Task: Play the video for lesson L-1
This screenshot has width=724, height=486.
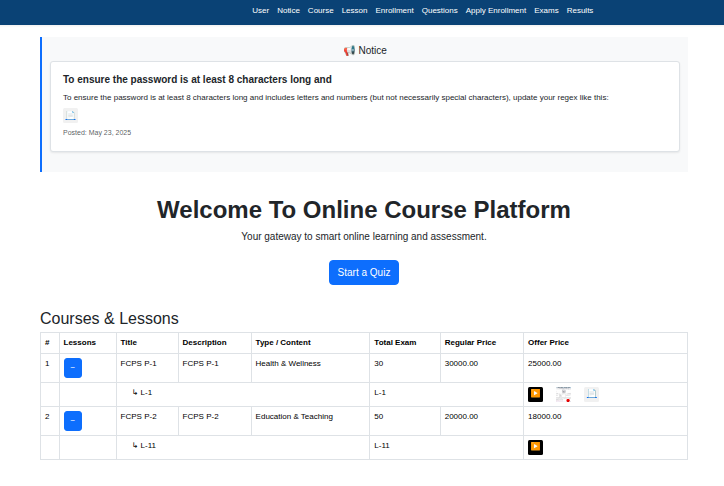Action: point(535,394)
